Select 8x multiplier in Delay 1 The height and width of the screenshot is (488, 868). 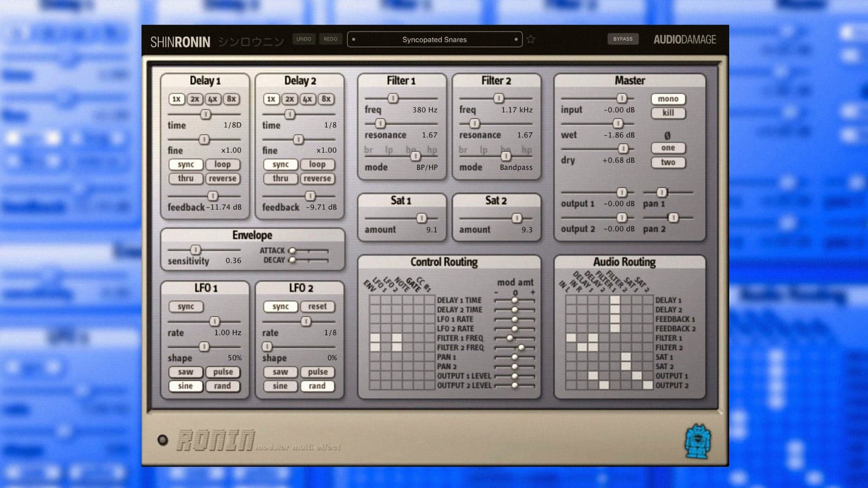pos(231,99)
